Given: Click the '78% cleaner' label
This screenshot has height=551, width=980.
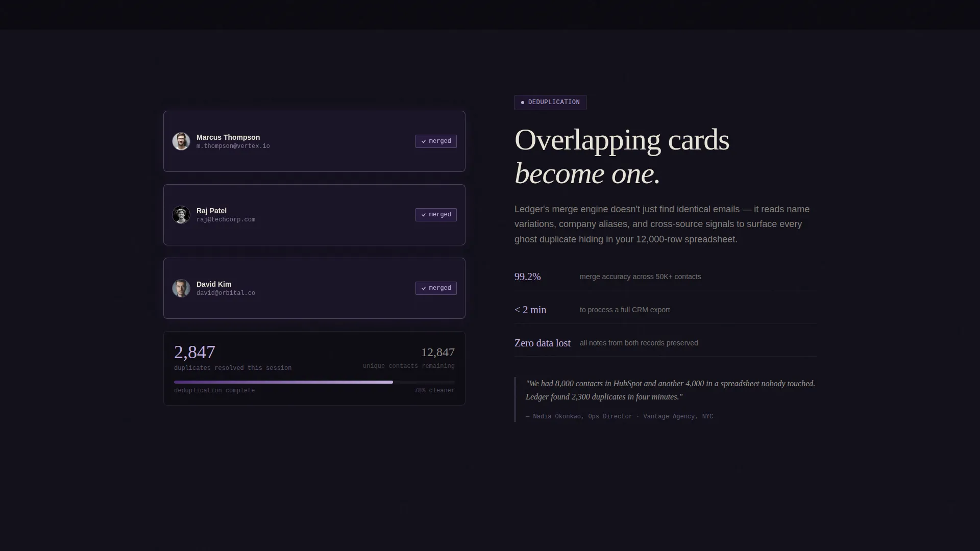Looking at the screenshot, I should click(434, 391).
